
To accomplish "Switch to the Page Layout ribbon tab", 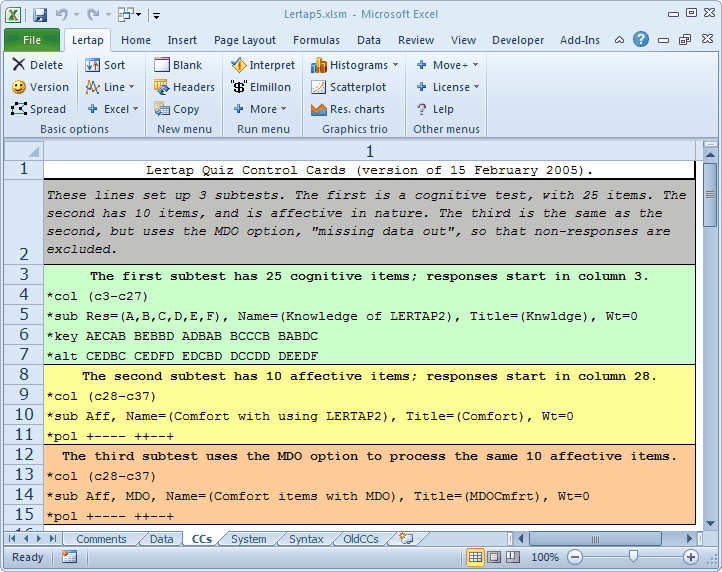I will (245, 40).
